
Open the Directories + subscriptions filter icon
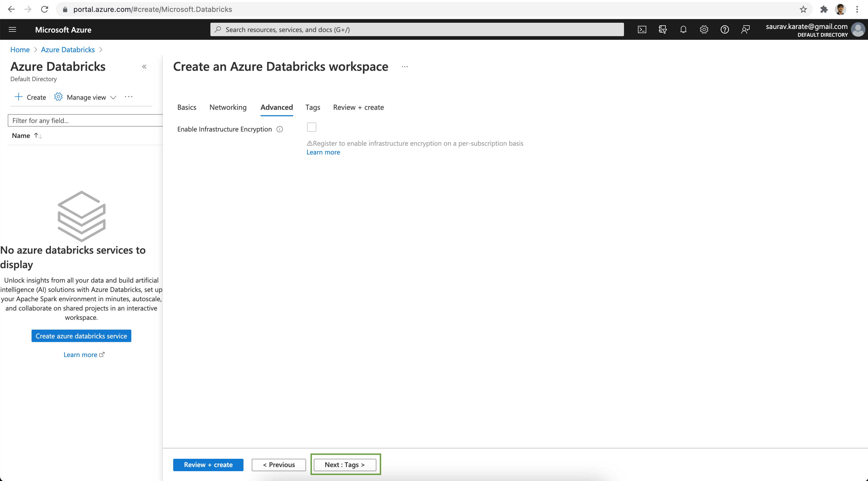pyautogui.click(x=663, y=30)
